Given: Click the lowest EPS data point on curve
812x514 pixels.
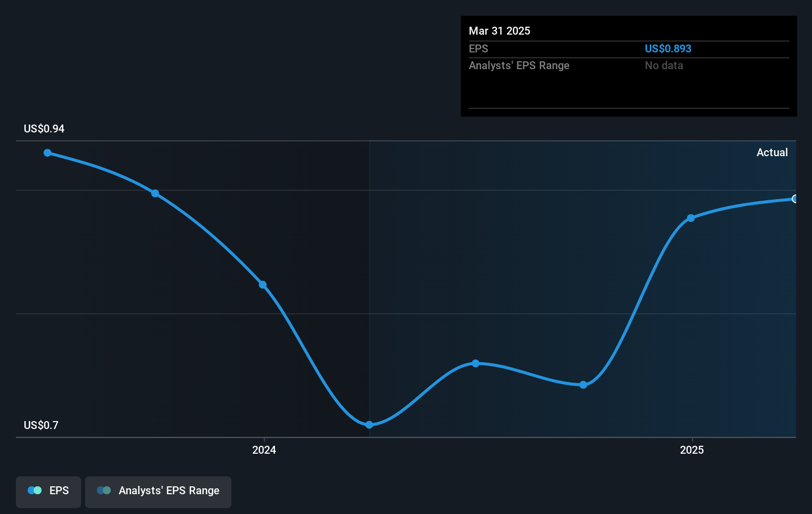Looking at the screenshot, I should click(x=369, y=424).
